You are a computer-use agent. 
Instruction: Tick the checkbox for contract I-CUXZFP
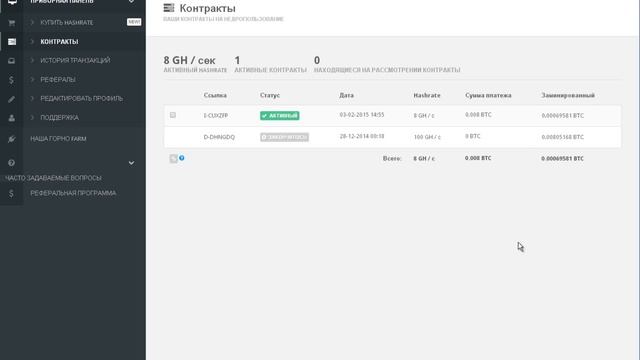coord(173,115)
